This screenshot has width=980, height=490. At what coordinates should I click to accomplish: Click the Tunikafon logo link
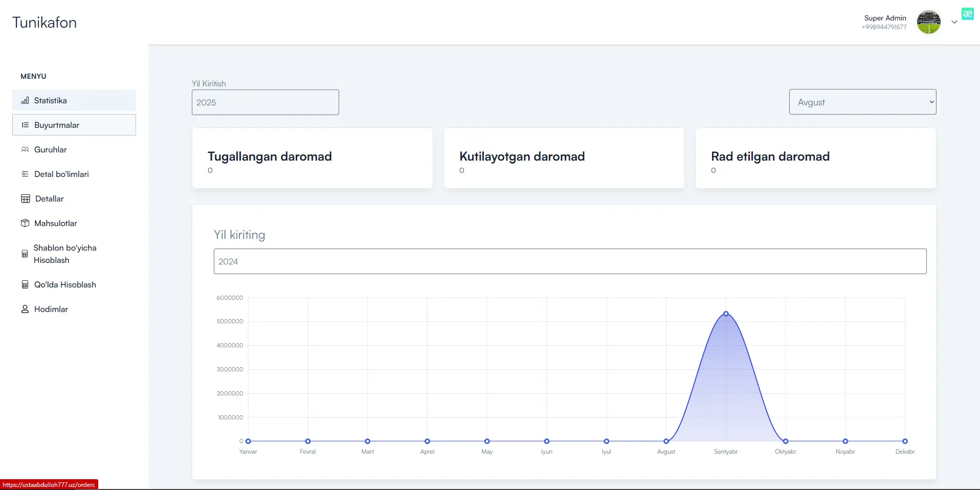click(44, 23)
